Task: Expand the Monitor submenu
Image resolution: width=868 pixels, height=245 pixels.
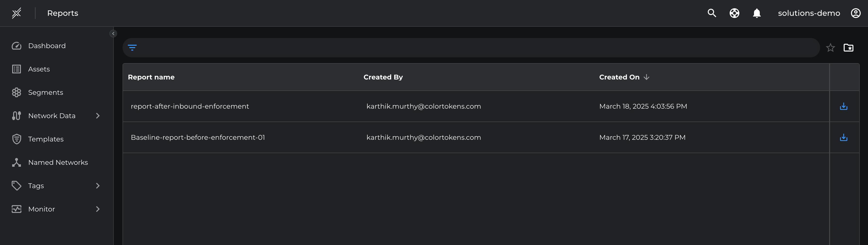Action: pyautogui.click(x=98, y=209)
